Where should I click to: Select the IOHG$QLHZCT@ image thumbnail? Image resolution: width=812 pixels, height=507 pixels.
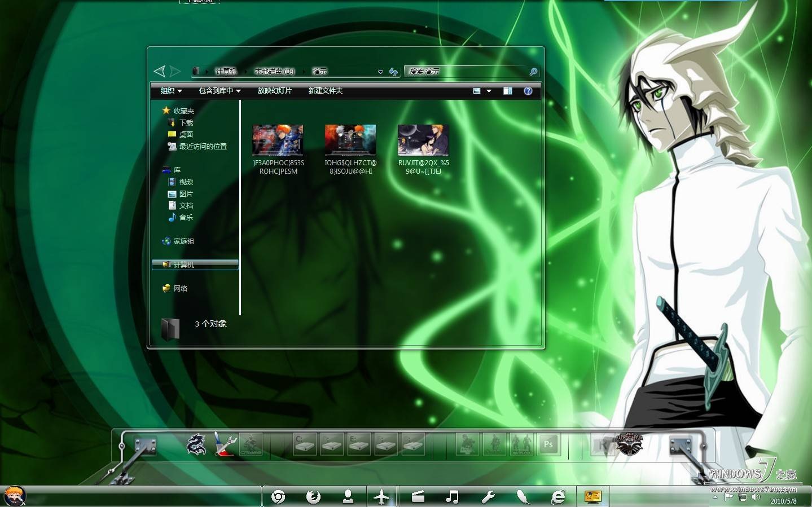350,140
